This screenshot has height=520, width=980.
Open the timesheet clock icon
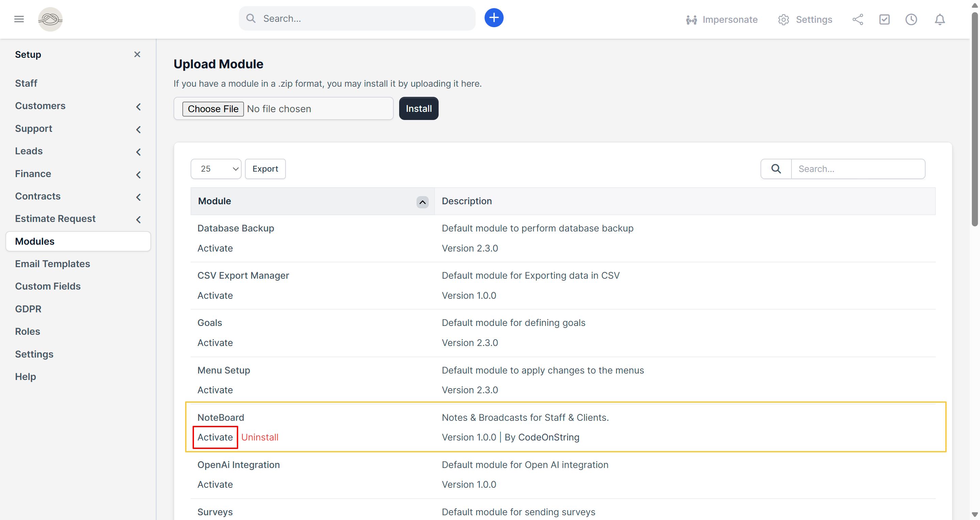[x=911, y=19]
